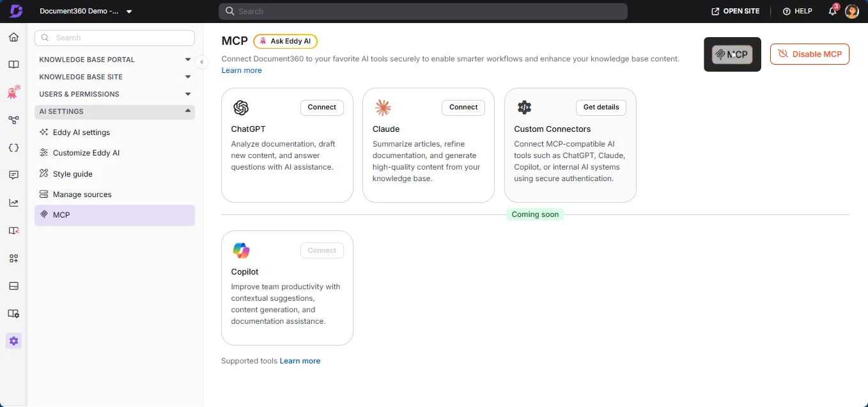Focus the settings sidebar search field
The image size is (868, 407).
(114, 38)
